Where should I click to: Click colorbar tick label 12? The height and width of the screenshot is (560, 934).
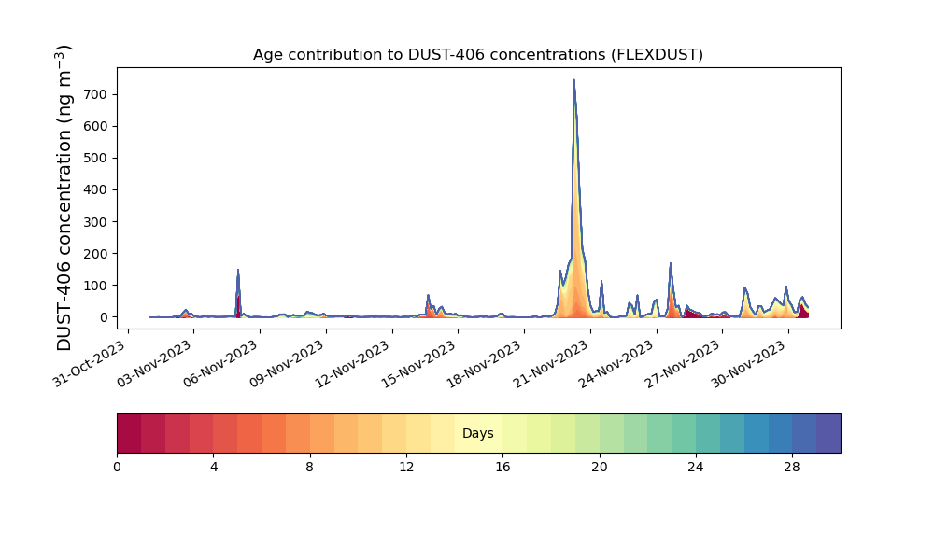[406, 468]
